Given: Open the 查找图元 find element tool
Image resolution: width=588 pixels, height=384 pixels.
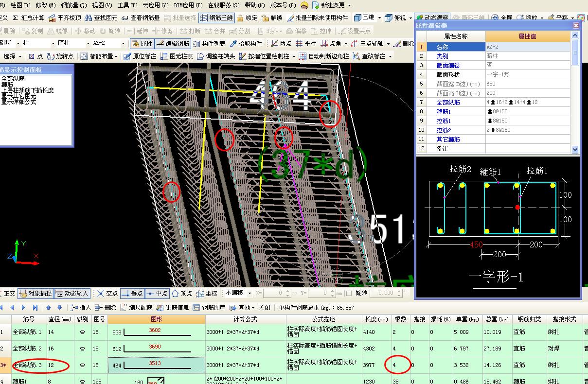Looking at the screenshot, I should [101, 17].
